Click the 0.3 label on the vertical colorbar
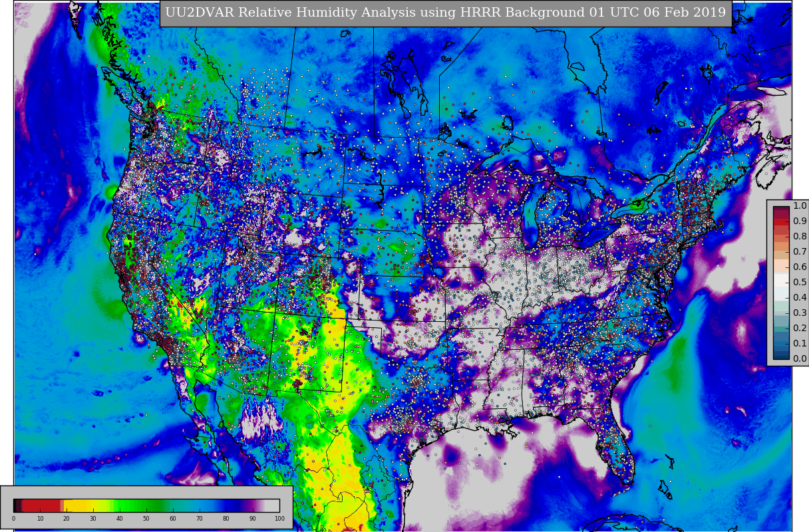Viewport: 809px width, 532px height. [800, 313]
